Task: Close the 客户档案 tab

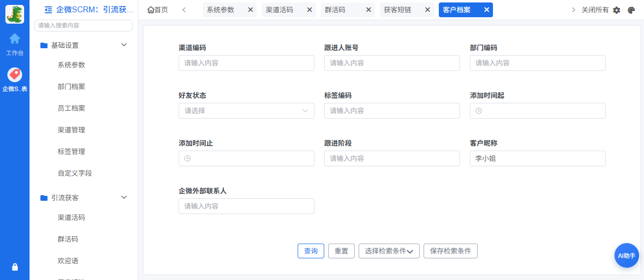Action: tap(487, 10)
